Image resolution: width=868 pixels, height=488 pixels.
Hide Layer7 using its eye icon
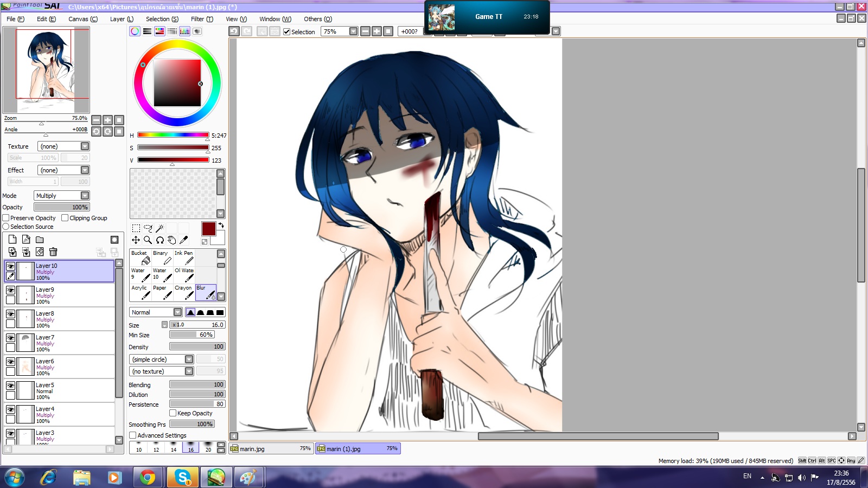(10, 338)
